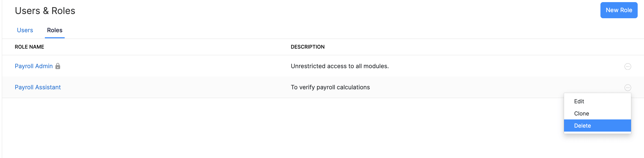This screenshot has height=158, width=644.
Task: Select the Roles tab
Action: click(55, 30)
